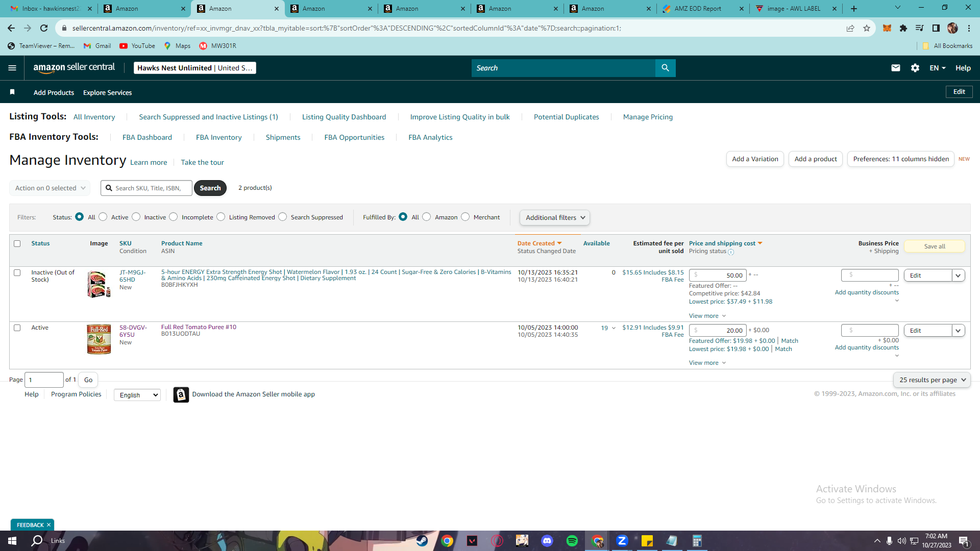
Task: Open Edit dropdown arrow for Tomato Puree row
Action: tap(959, 331)
